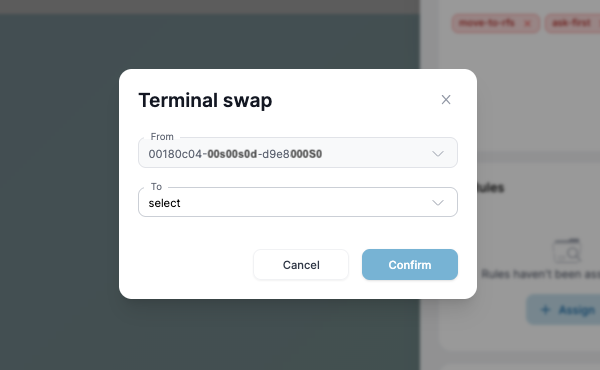Click the dimmed backdrop outside the dialog
600x370 pixels.
click(57, 191)
